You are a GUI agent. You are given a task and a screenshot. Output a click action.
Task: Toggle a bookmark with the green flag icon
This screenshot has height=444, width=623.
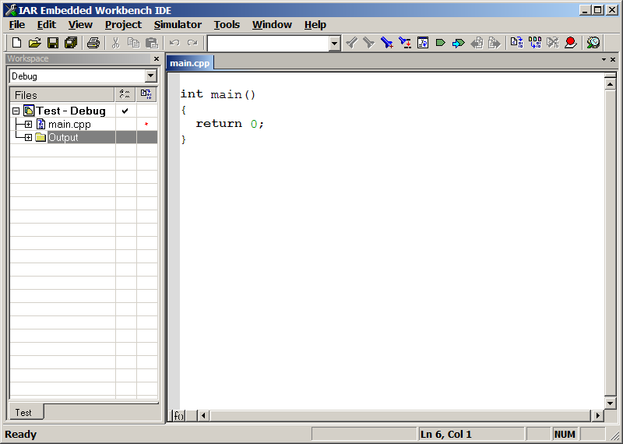click(x=440, y=43)
